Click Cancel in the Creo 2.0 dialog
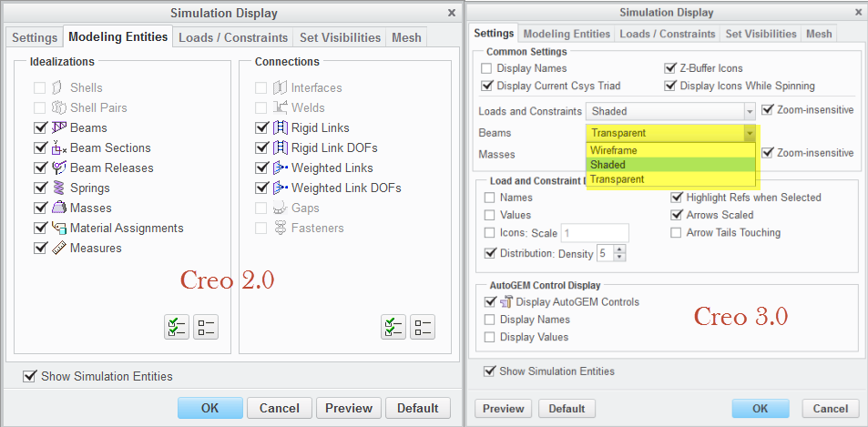The width and height of the screenshot is (868, 427). point(279,408)
